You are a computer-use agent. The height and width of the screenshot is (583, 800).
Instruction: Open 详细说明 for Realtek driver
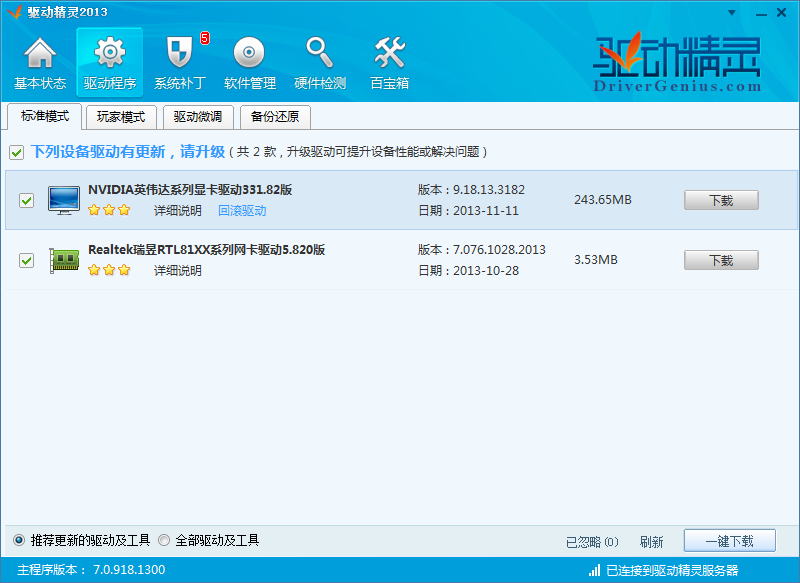[178, 270]
